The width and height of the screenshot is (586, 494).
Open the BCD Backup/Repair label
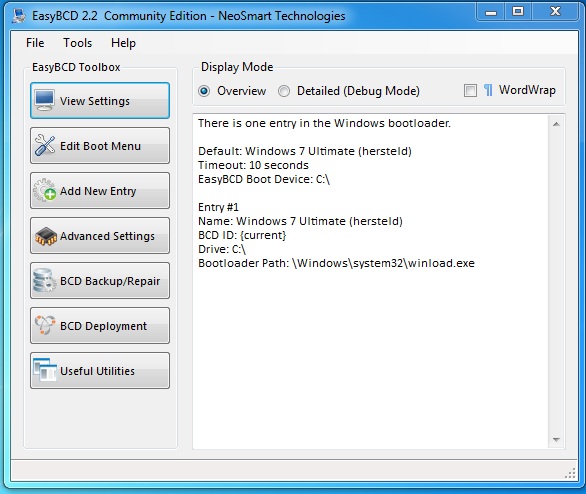[x=110, y=281]
